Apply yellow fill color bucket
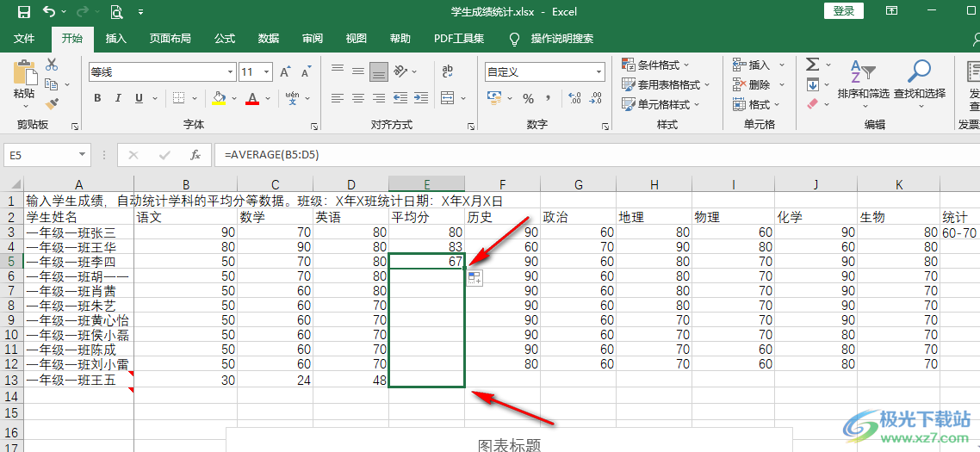The height and width of the screenshot is (452, 980). pyautogui.click(x=219, y=98)
